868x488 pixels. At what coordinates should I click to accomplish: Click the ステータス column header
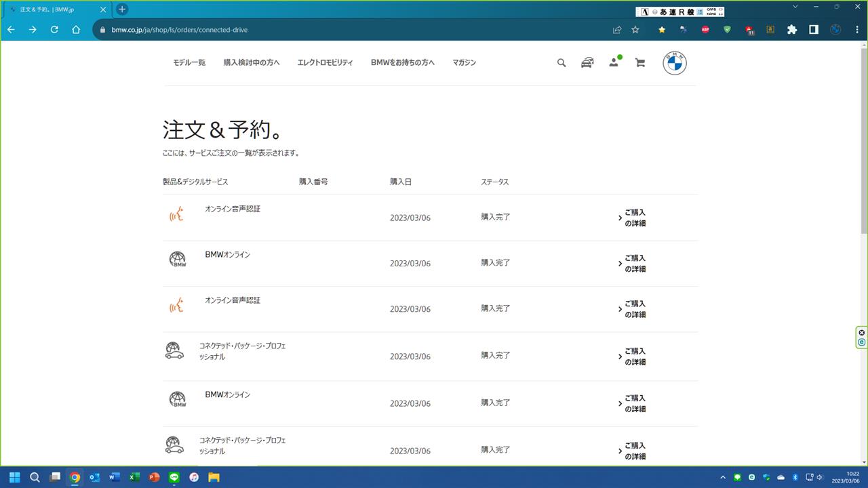495,182
